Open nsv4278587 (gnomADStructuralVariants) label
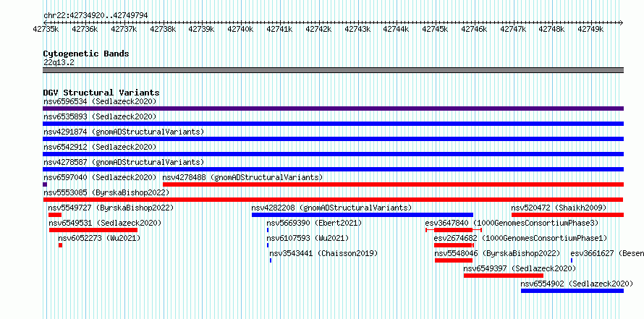 (124, 162)
